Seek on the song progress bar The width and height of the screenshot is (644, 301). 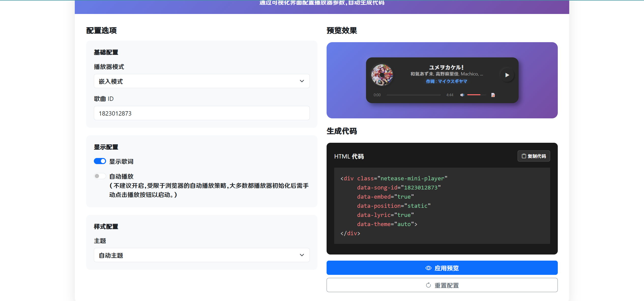coord(414,95)
